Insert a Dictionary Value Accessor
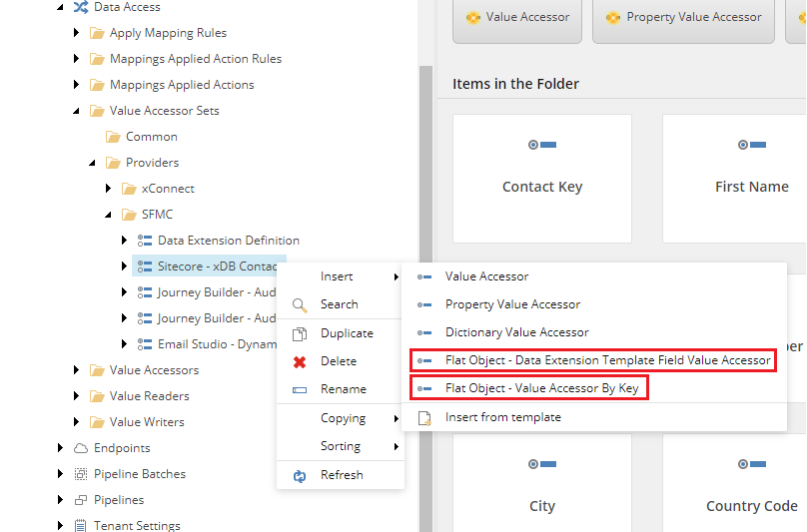 click(x=594, y=332)
